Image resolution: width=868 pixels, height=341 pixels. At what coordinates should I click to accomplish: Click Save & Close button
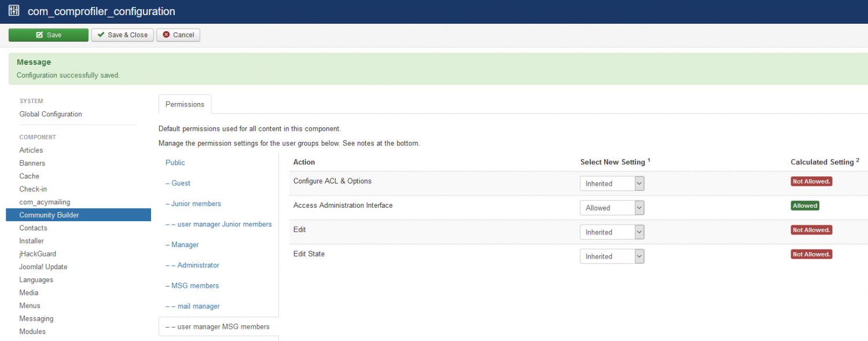(122, 35)
